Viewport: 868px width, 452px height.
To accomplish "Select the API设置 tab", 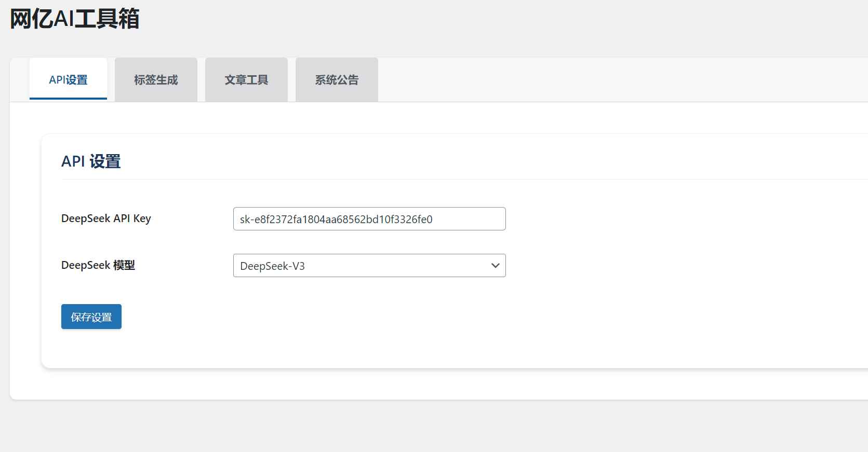I will point(68,80).
